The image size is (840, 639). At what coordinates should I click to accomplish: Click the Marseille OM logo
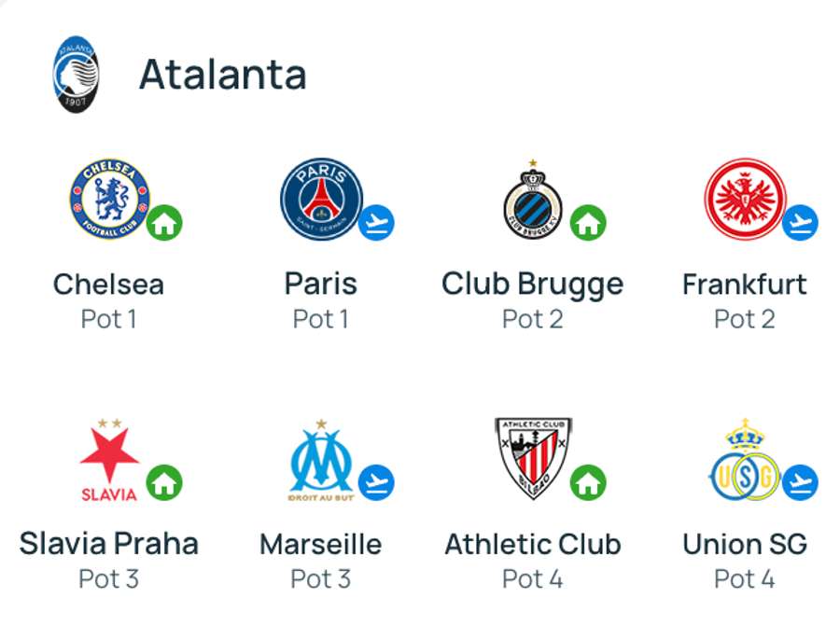click(321, 460)
